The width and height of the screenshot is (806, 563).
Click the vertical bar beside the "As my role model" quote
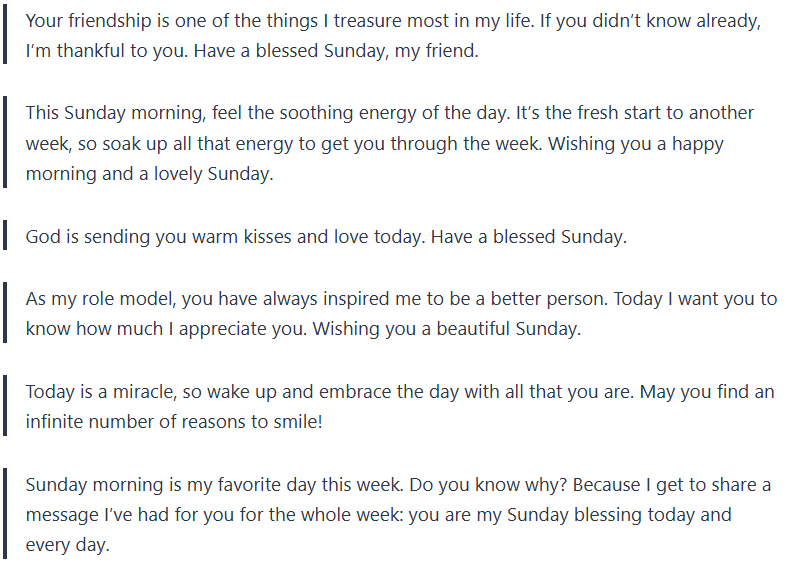tap(5, 314)
